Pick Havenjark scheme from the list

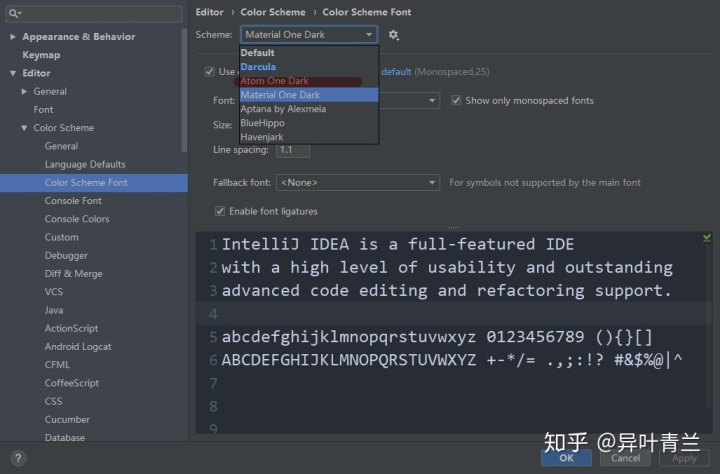point(309,137)
